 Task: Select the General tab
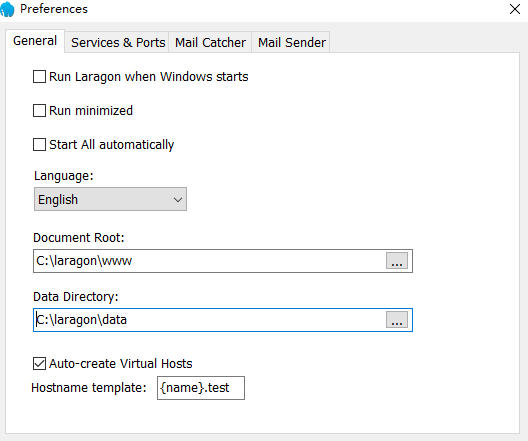(x=35, y=41)
